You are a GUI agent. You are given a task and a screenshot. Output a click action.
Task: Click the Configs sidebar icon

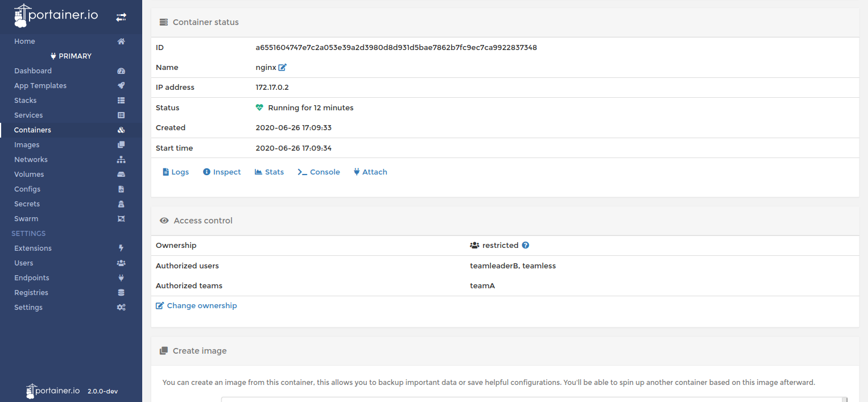(x=121, y=189)
